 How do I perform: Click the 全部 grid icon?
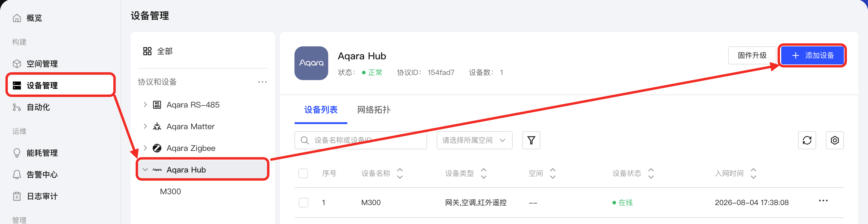pos(147,51)
